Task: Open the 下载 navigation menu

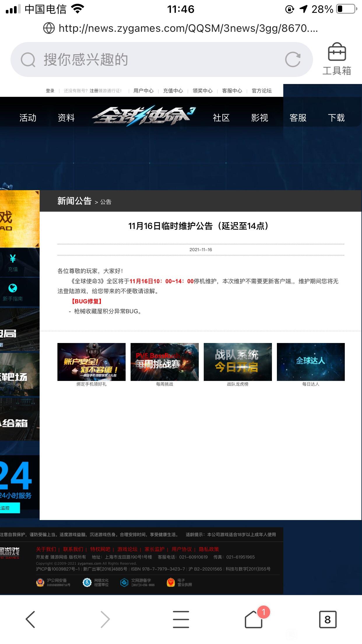Action: (x=336, y=118)
